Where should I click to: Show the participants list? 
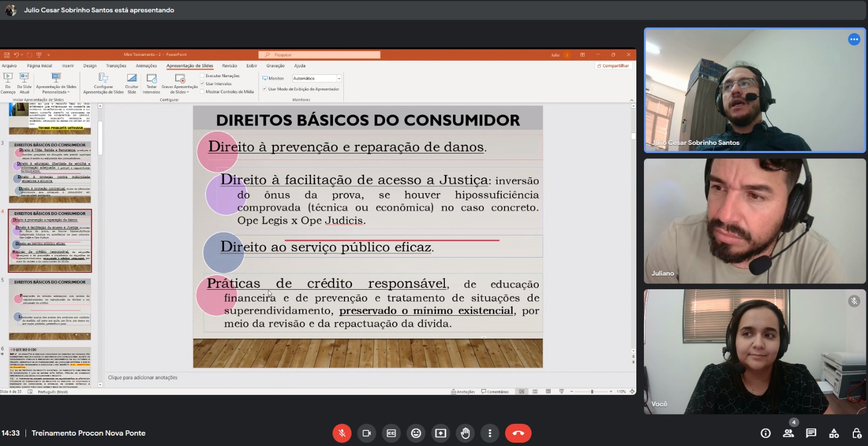pyautogui.click(x=788, y=433)
